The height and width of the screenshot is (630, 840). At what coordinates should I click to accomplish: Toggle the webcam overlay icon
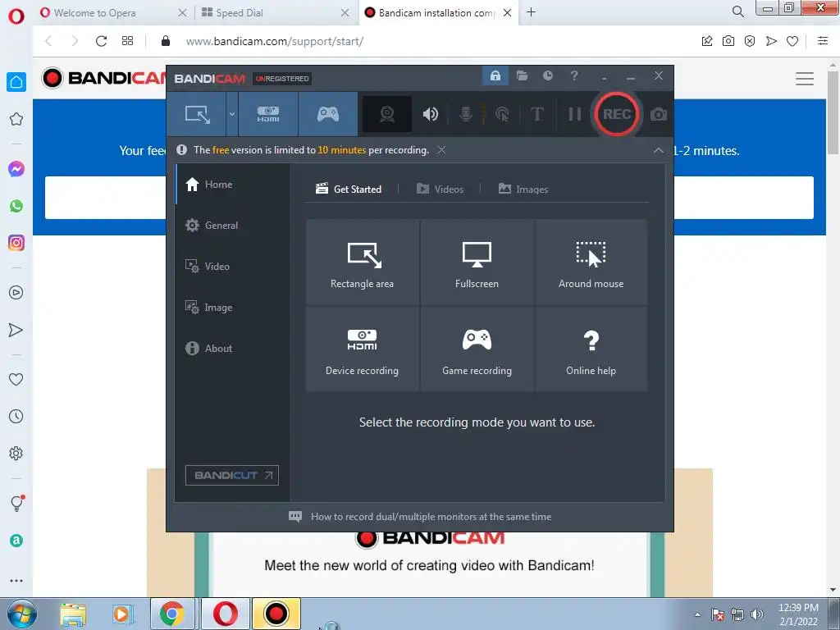387,114
